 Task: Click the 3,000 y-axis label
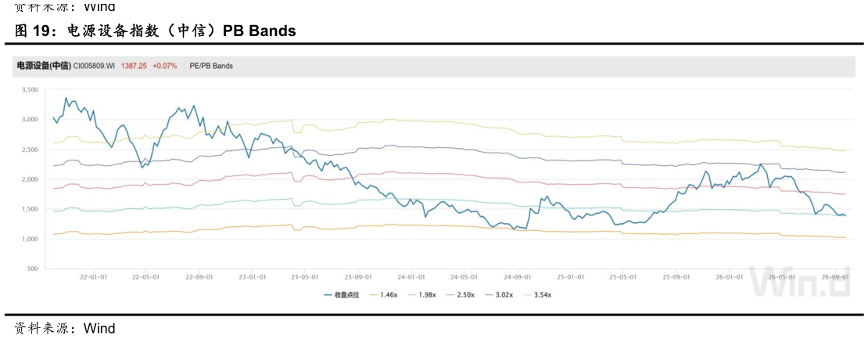point(29,120)
